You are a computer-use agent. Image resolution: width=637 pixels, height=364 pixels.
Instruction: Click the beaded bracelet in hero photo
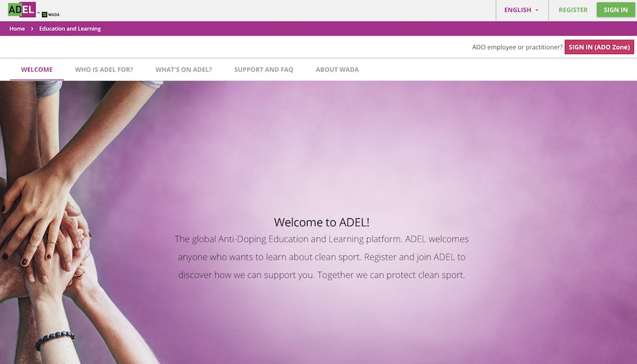[55, 340]
